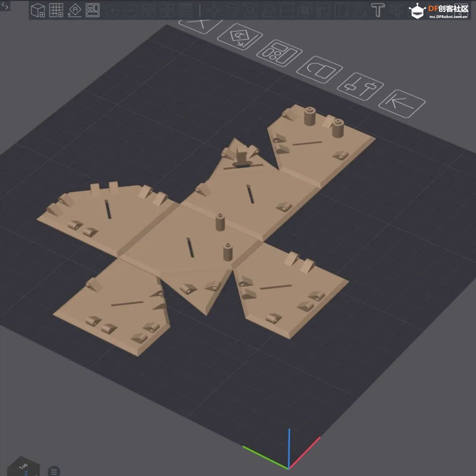
Task: Click the Top face of the view cube
Action: (x=23, y=466)
